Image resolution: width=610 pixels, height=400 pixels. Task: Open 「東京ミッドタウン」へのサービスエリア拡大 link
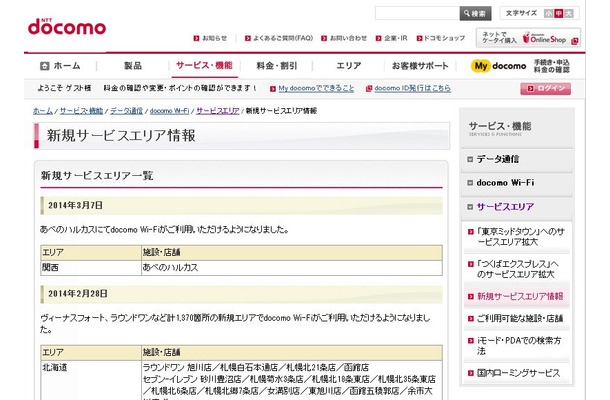click(521, 237)
